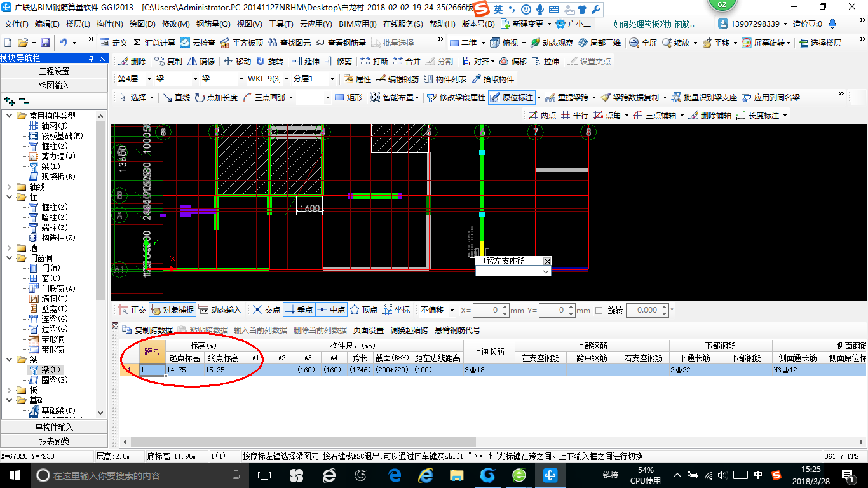This screenshot has width=868, height=488.
Task: Select the 旋转 rotate tool
Action: (270, 62)
